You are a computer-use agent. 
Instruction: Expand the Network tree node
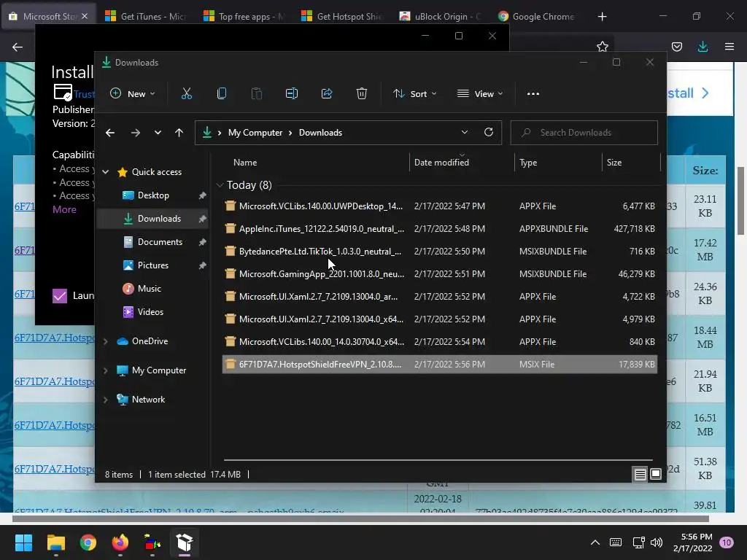[x=106, y=400]
